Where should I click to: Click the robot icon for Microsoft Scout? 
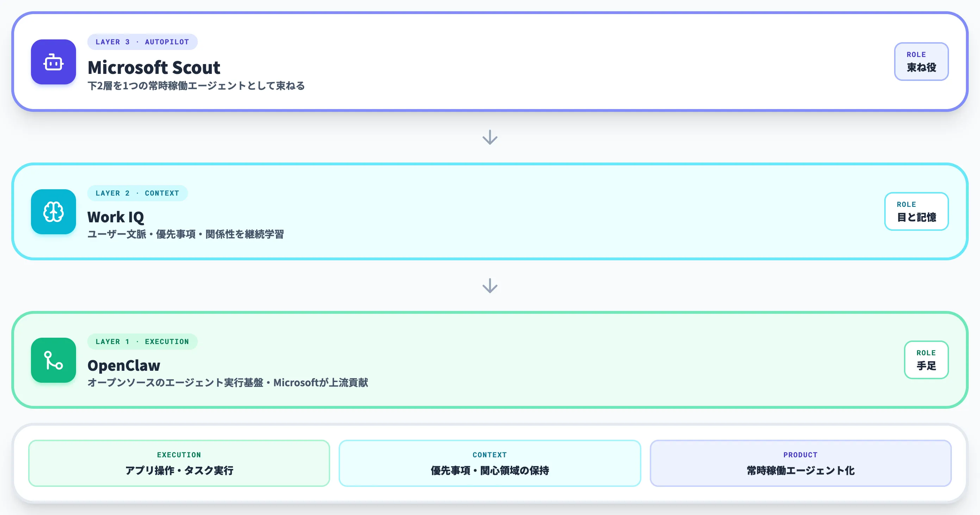pos(53,62)
